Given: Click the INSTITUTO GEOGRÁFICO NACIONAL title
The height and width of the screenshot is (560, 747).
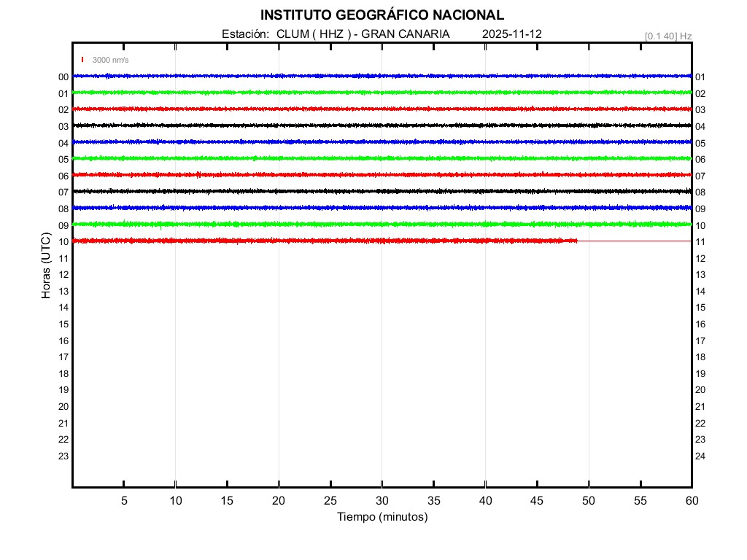Looking at the screenshot, I should coord(382,15).
